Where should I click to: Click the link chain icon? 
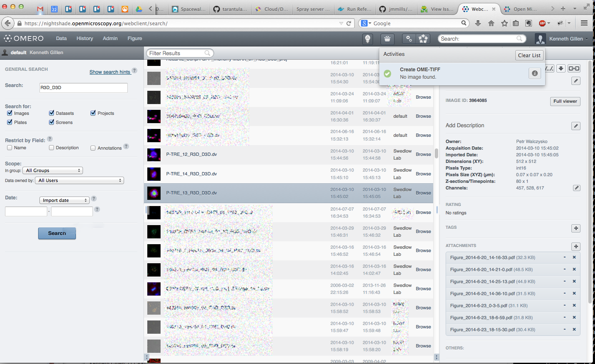click(x=574, y=68)
